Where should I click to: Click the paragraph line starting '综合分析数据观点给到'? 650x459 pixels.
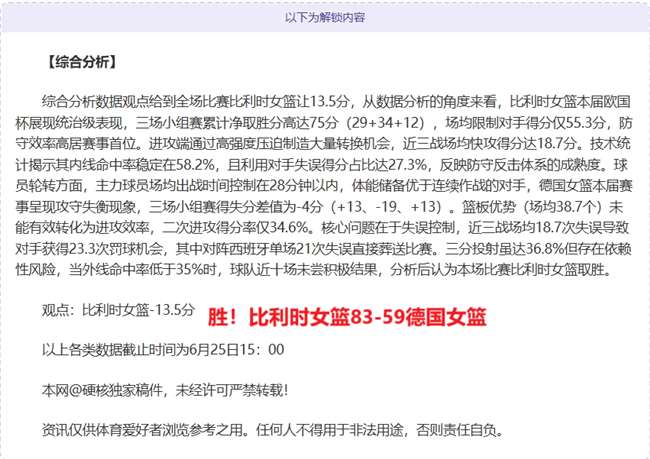point(336,102)
